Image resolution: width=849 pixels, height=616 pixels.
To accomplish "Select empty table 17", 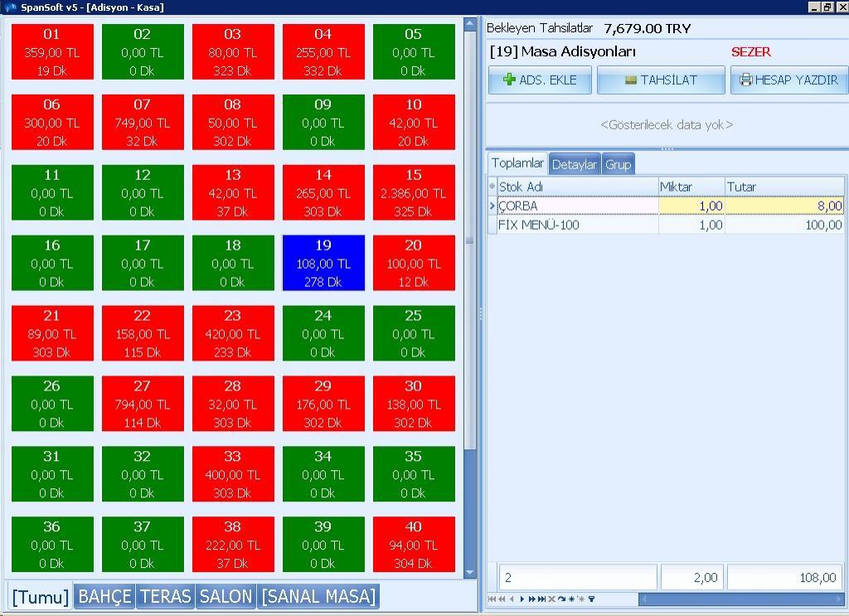I will (143, 263).
